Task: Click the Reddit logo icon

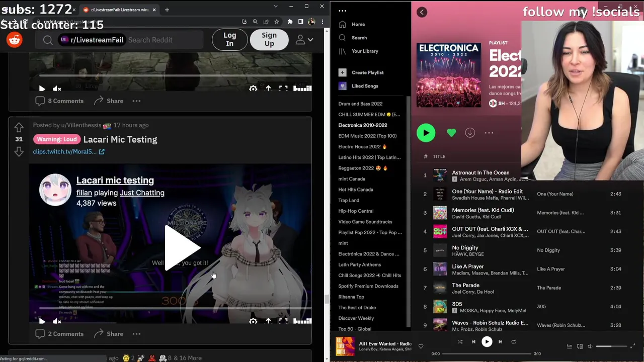Action: (15, 40)
